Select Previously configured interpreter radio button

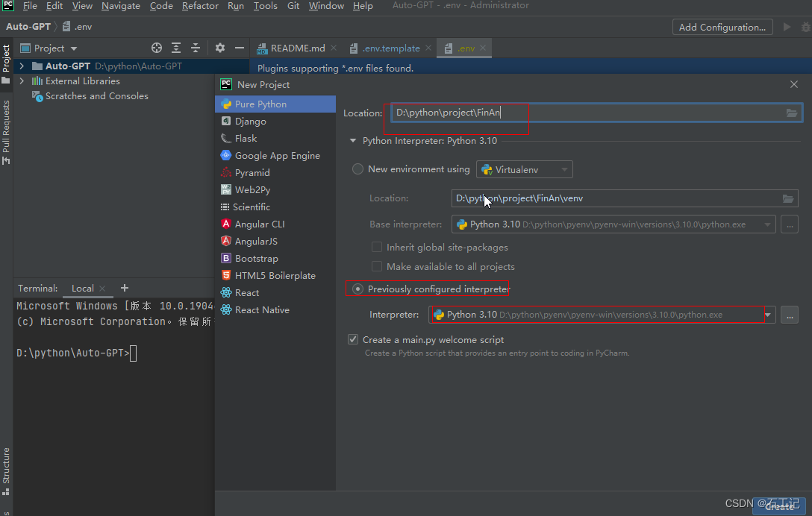[357, 289]
